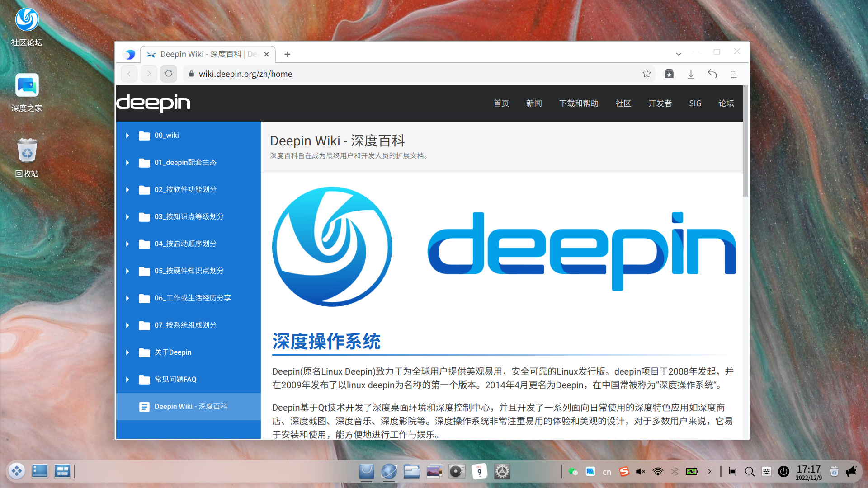Open a new browser tab with plus
Screen dimensions: 868x488
(x=288, y=54)
